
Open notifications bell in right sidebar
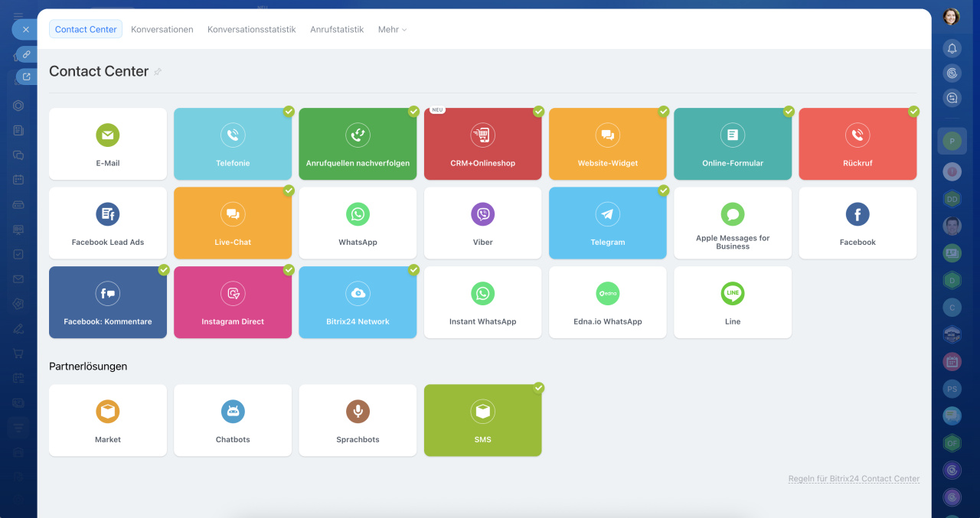click(952, 48)
